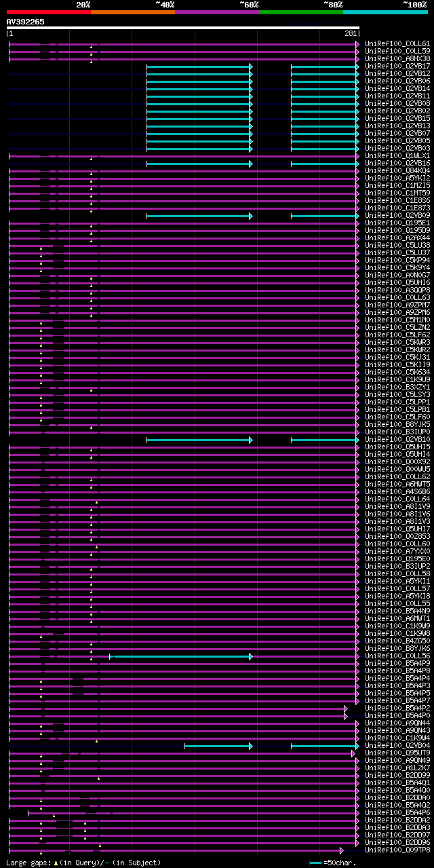Select the UniRef100_A1L2K7 label
This screenshot has width=434, height=868.
[397, 768]
